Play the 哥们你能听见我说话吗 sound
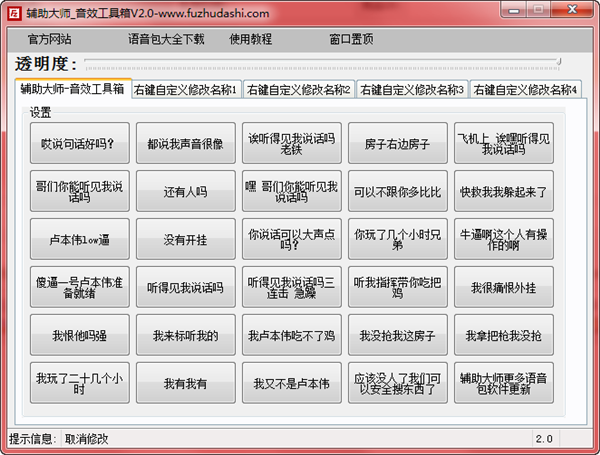The height and width of the screenshot is (455, 600). click(80, 191)
